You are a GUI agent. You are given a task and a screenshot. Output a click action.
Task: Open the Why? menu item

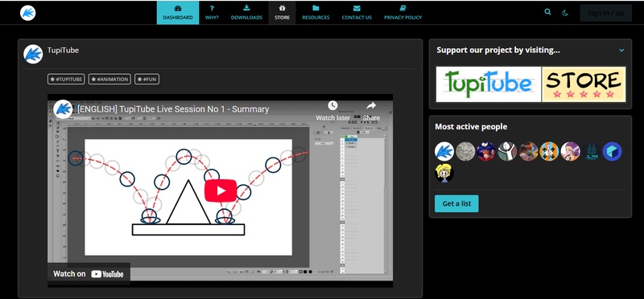click(x=212, y=13)
